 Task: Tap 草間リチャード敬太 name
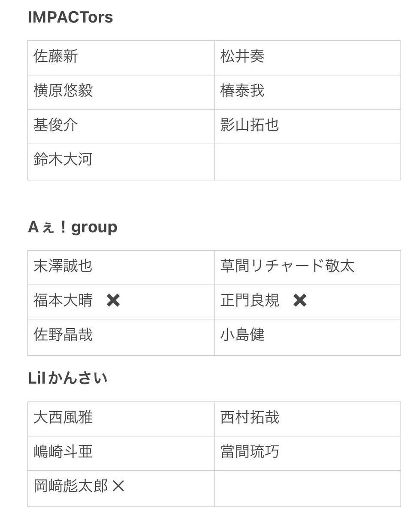[x=287, y=266]
